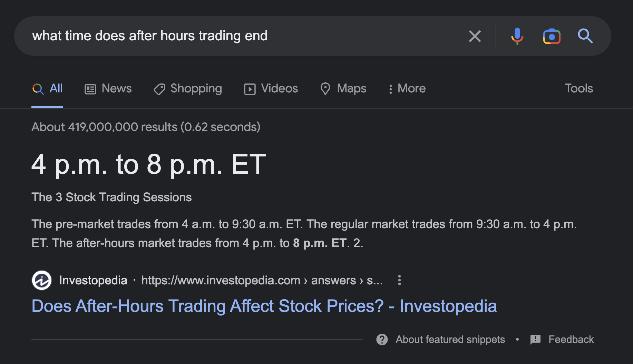Open the three-dot menu beside Investopedia result
This screenshot has width=633, height=364.
click(399, 280)
